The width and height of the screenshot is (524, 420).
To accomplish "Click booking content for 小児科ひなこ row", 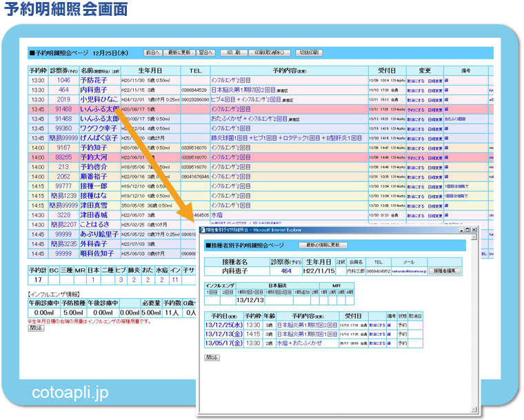I will (246, 99).
